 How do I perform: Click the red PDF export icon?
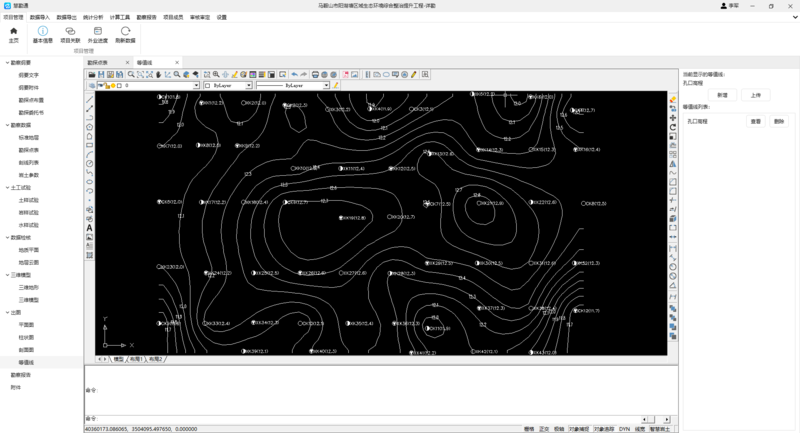345,74
